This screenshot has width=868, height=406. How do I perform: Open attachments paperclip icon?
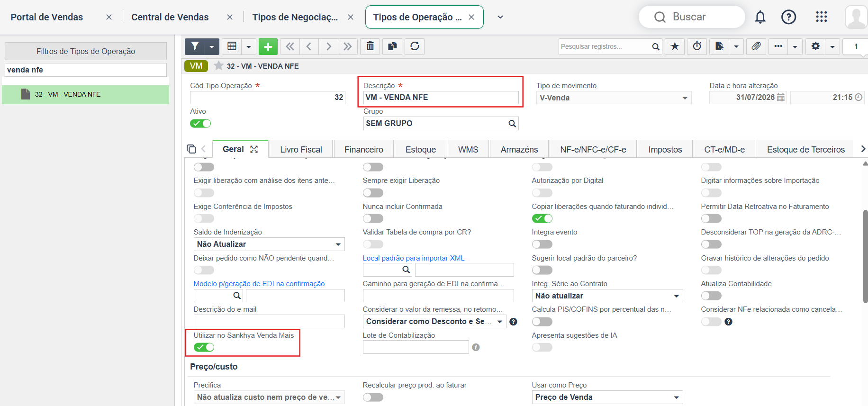756,46
